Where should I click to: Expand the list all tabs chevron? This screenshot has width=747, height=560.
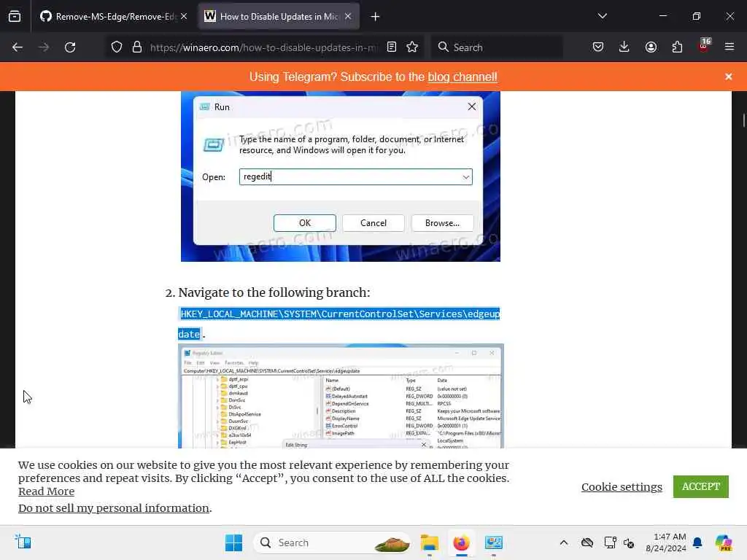point(602,16)
